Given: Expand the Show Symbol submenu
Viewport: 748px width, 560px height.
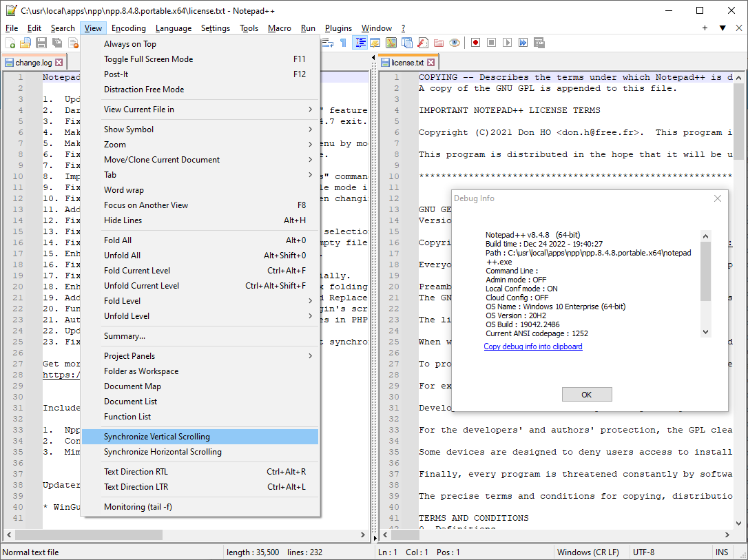Looking at the screenshot, I should 200,129.
